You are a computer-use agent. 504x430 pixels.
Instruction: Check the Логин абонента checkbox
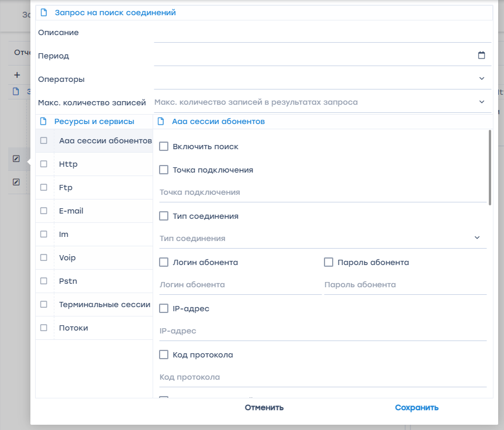tap(164, 262)
